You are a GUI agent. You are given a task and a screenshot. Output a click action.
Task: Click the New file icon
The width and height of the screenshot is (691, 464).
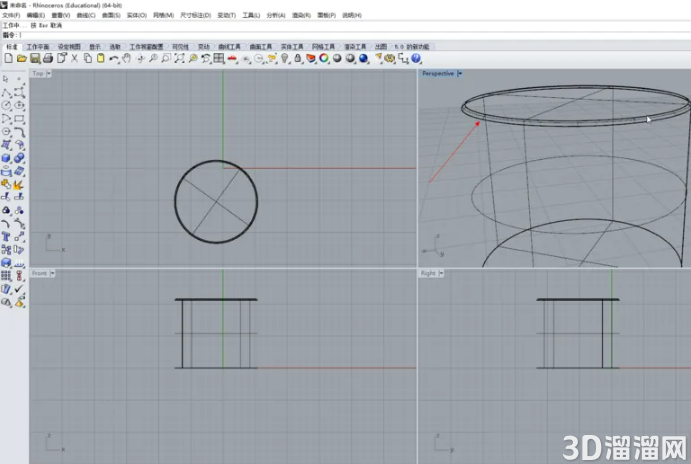point(8,58)
